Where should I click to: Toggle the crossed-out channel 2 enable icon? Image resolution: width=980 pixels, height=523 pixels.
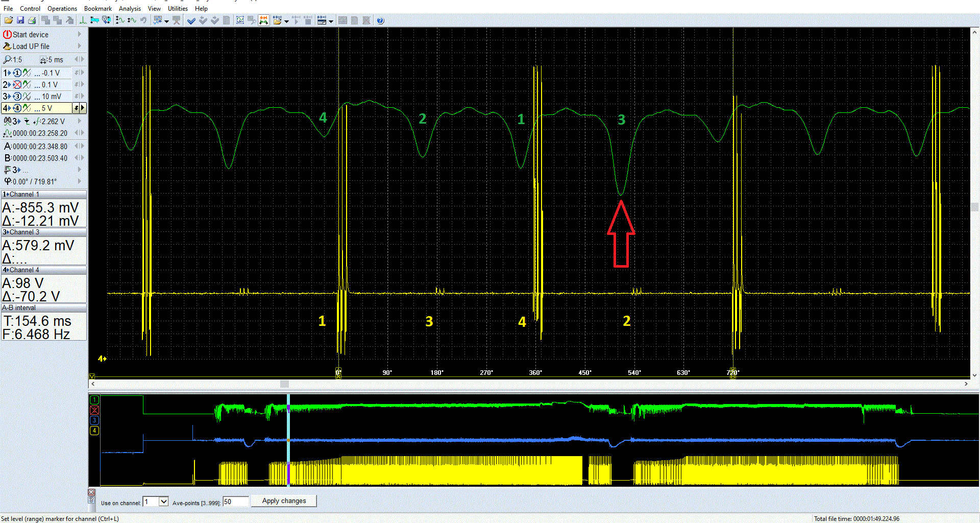coord(17,85)
